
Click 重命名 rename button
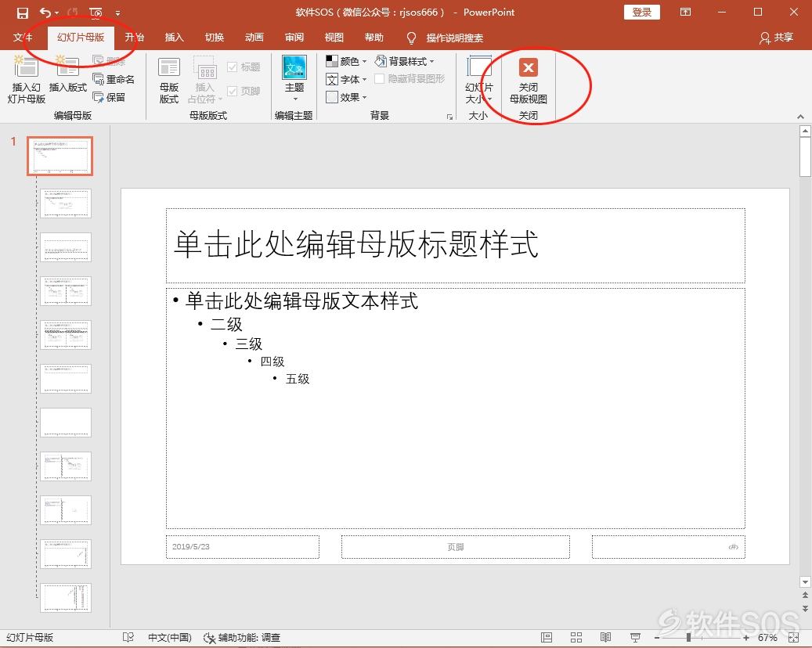pyautogui.click(x=114, y=79)
